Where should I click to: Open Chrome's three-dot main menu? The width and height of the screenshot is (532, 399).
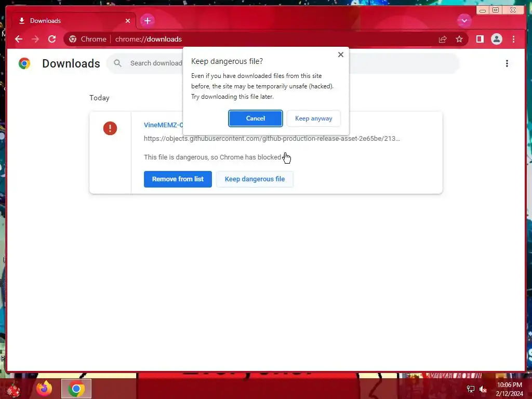coord(513,39)
